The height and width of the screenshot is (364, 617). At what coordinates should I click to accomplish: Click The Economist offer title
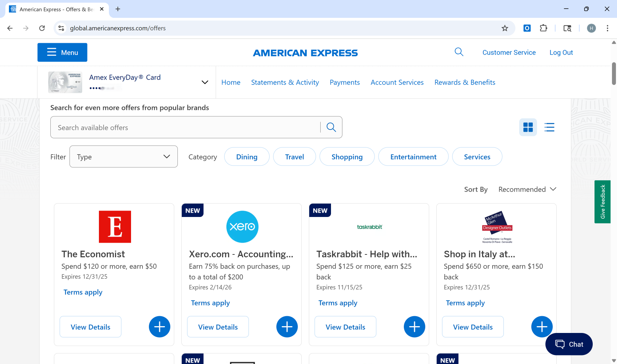click(93, 254)
